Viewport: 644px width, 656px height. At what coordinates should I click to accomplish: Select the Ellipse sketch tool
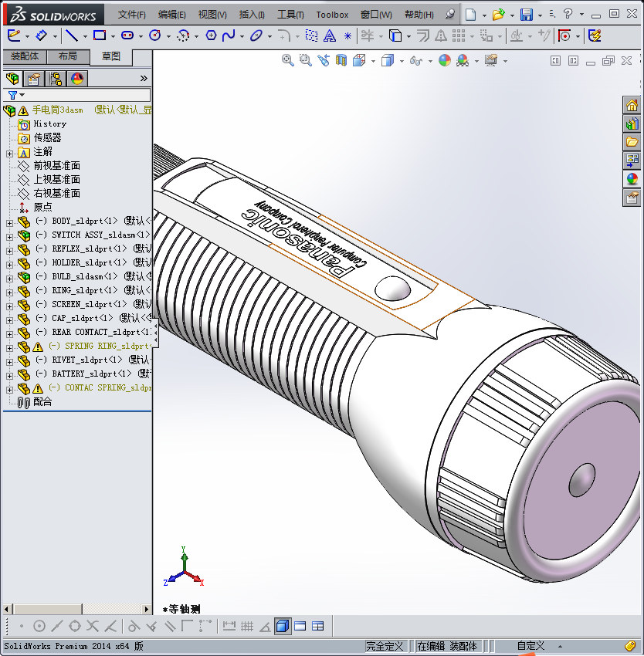(x=256, y=36)
